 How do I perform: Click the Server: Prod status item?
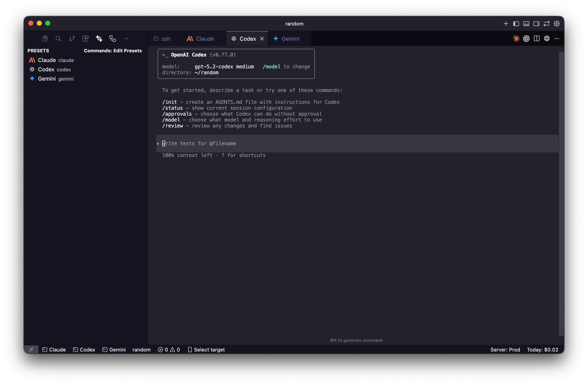505,350
